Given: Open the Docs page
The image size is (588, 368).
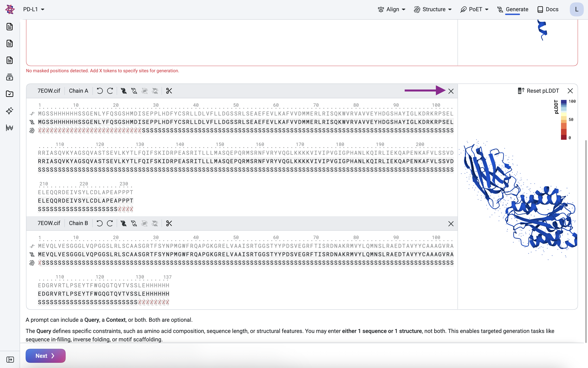Looking at the screenshot, I should click(548, 9).
